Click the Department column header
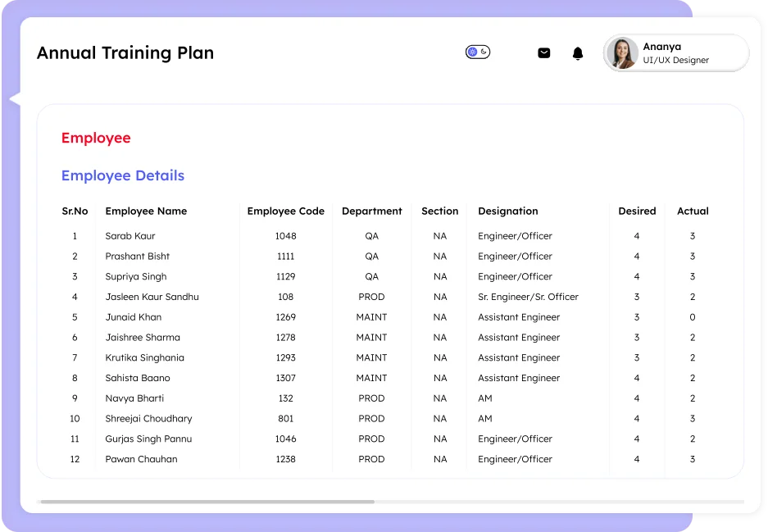The image size is (768, 532). tap(371, 211)
